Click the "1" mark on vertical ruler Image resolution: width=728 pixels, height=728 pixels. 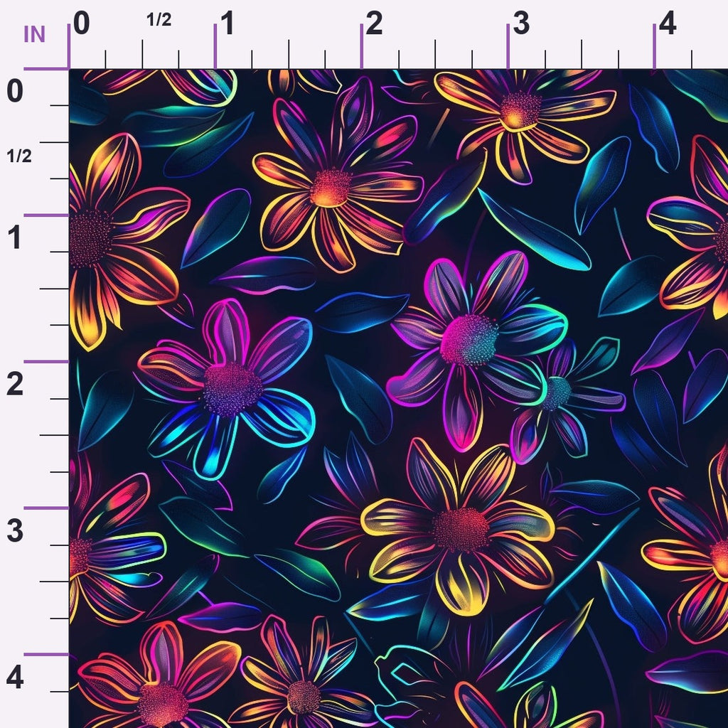(x=15, y=237)
